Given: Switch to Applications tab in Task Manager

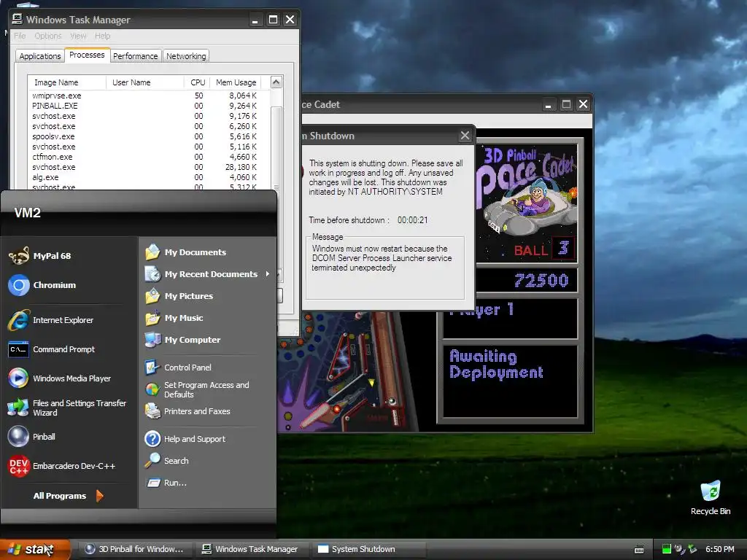Looking at the screenshot, I should (40, 55).
